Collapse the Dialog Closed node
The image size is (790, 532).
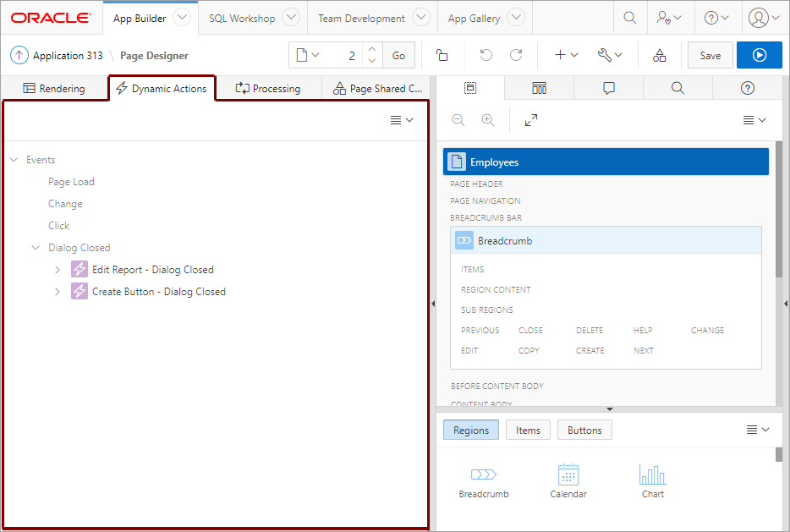point(36,247)
